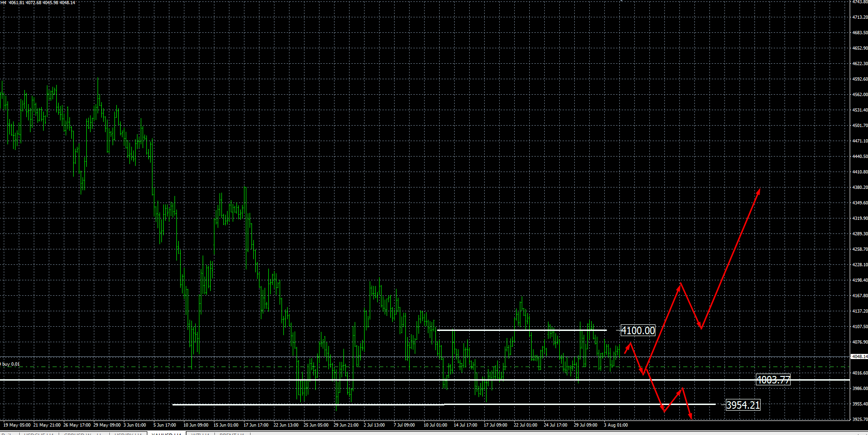Click the 2 Jul 13:00 time label
This screenshot has width=868, height=435.
point(374,425)
